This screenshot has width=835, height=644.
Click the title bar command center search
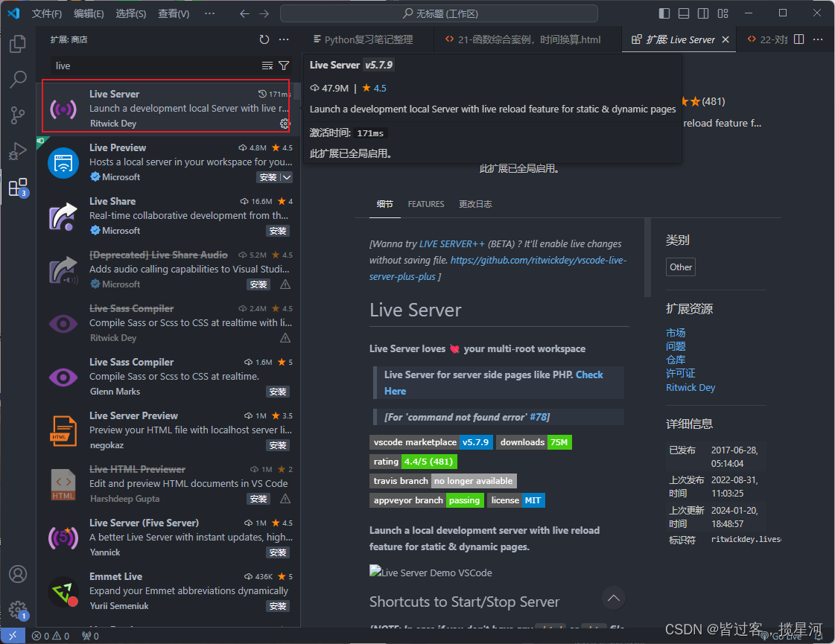(439, 13)
